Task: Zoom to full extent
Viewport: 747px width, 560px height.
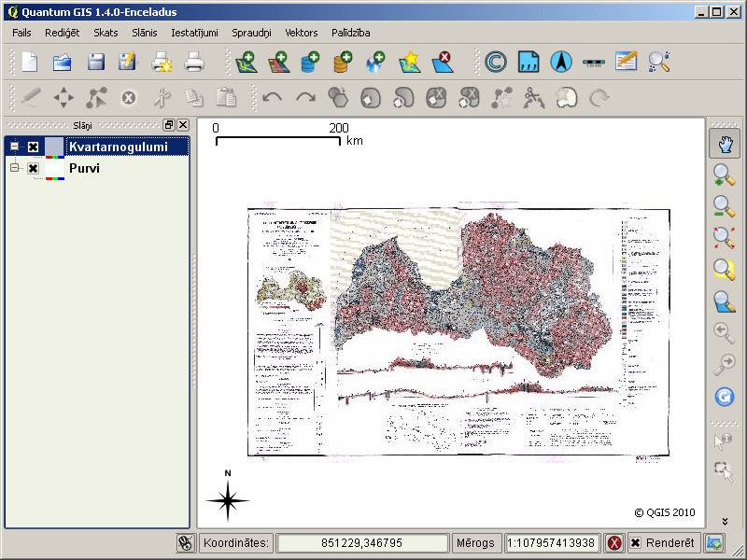Action: (725, 238)
